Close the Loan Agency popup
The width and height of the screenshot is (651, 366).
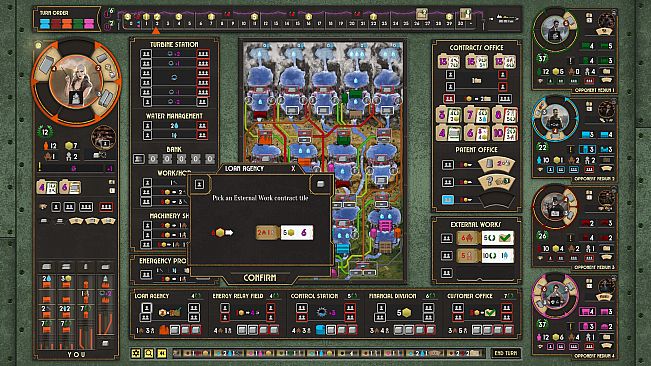[x=293, y=168]
